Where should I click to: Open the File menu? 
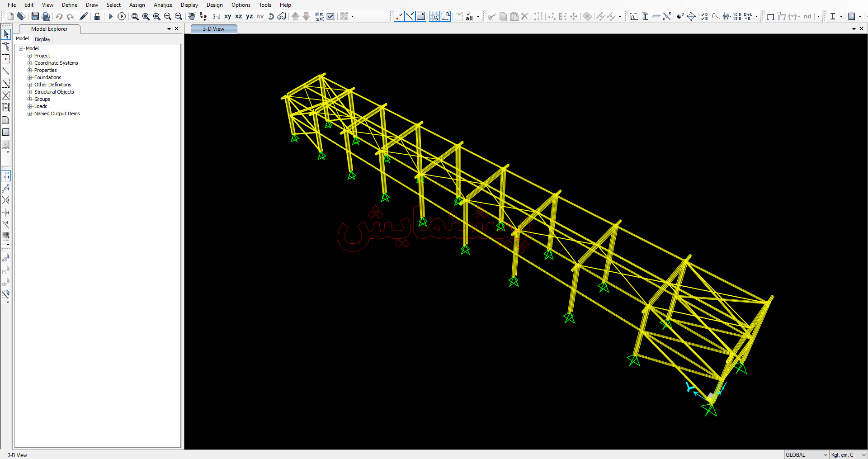pyautogui.click(x=12, y=5)
